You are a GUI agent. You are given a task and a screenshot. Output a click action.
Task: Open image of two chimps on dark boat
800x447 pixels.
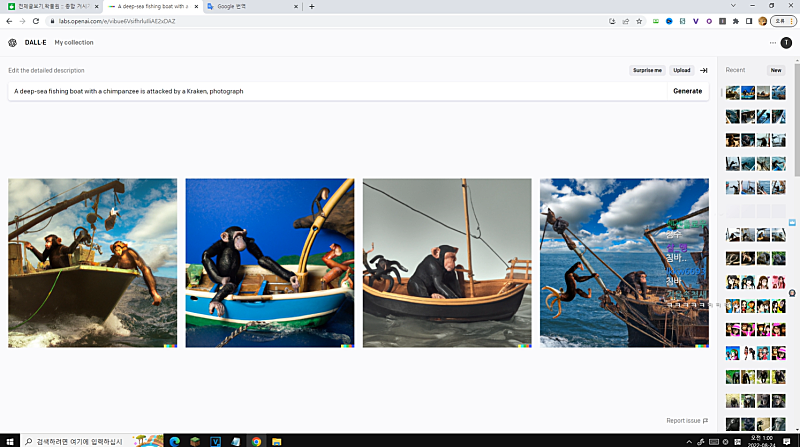coord(92,263)
